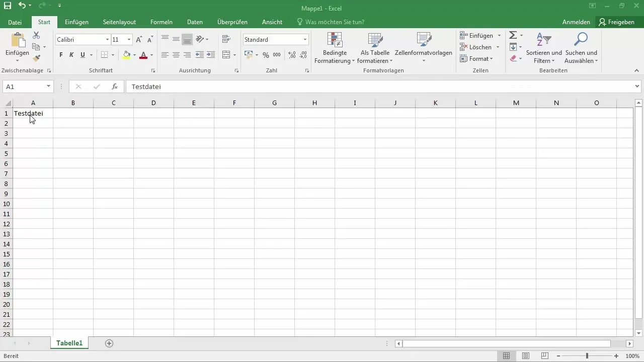Click the zoom slider handle
644x362 pixels.
(x=587, y=356)
